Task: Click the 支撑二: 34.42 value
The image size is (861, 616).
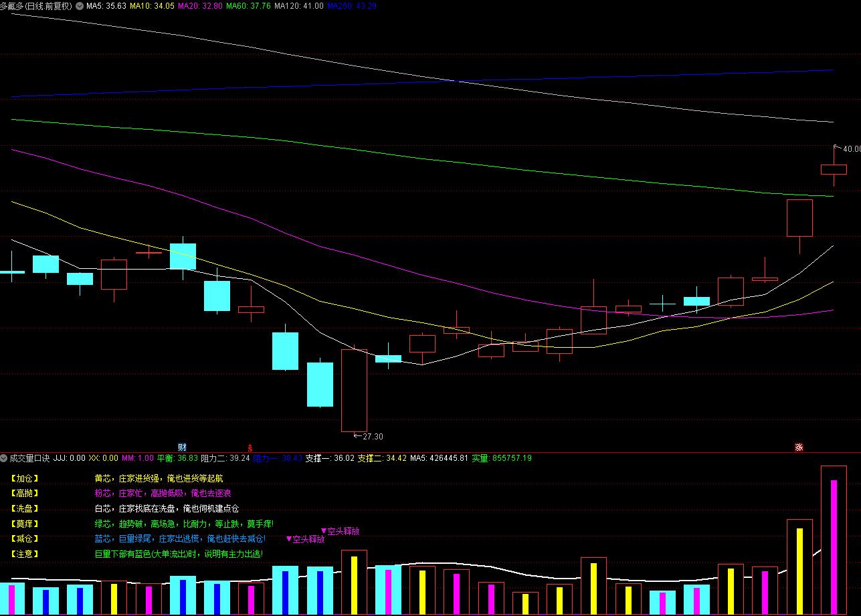Action: point(382,458)
